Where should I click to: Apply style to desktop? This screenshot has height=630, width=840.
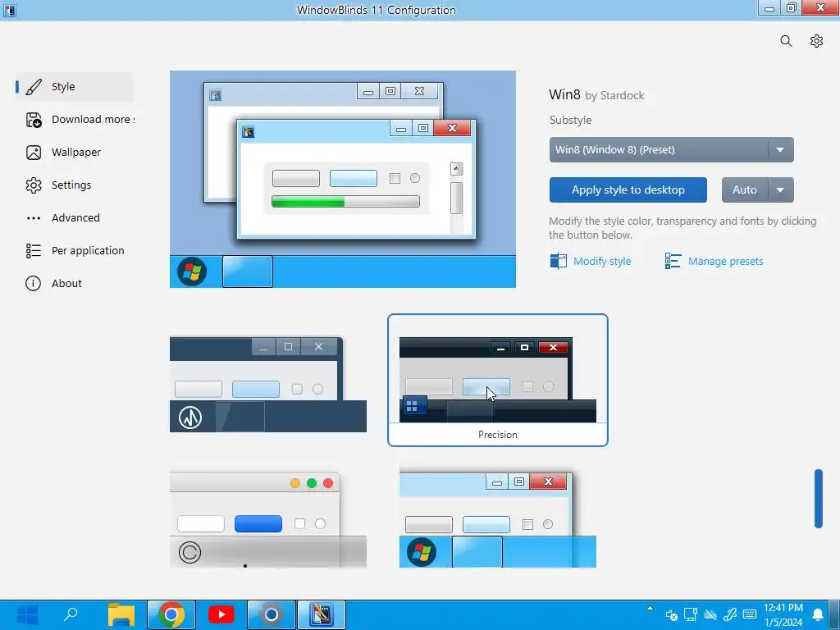point(628,190)
